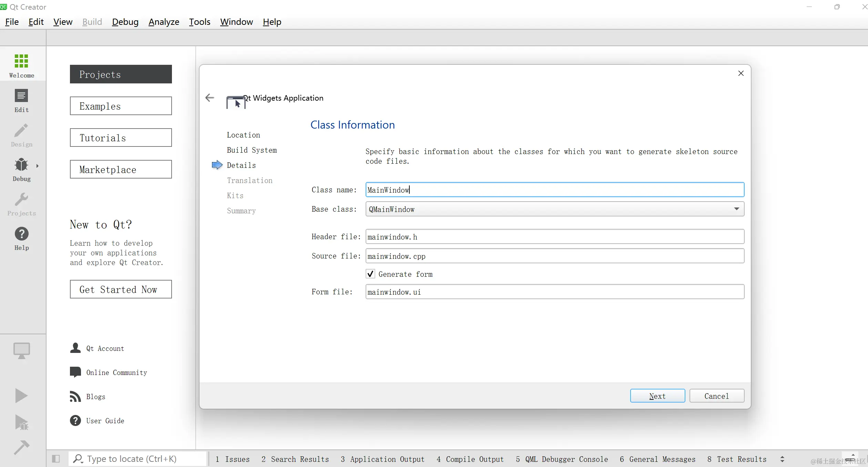The image size is (868, 467).
Task: Click the Next button
Action: 657,396
